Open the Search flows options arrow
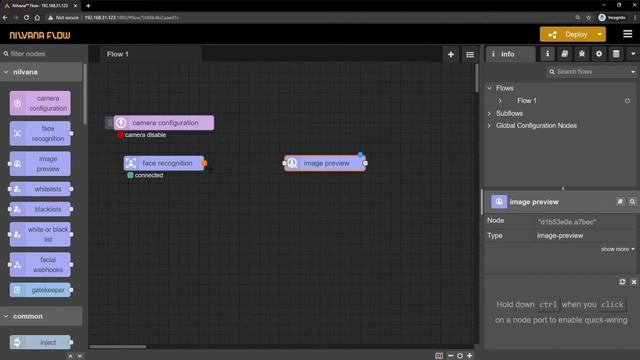This screenshot has width=640, height=360. pyautogui.click(x=633, y=72)
